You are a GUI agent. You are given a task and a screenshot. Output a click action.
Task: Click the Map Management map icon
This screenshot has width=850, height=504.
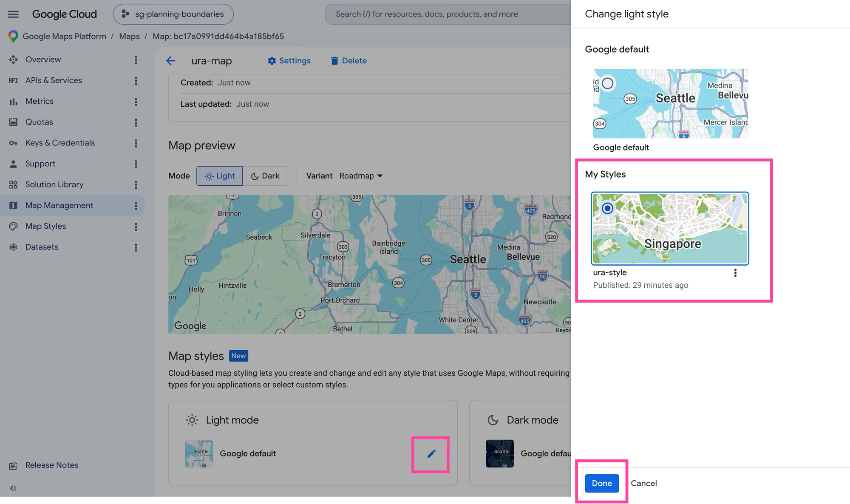click(x=13, y=205)
